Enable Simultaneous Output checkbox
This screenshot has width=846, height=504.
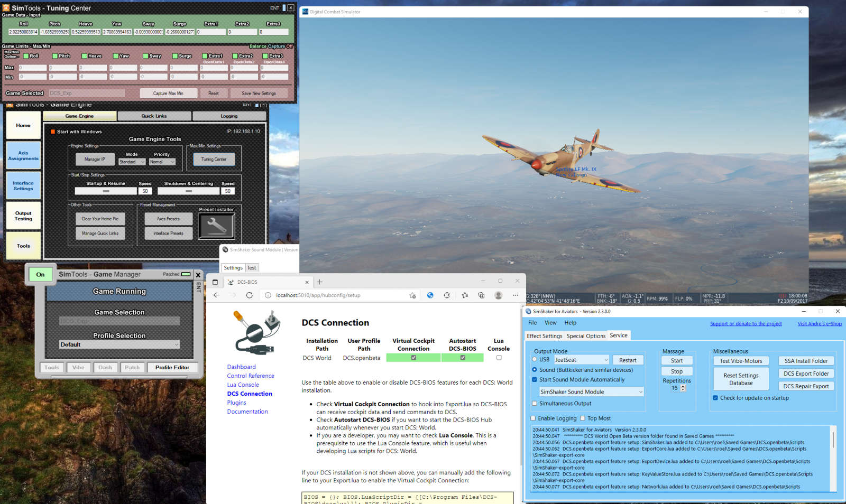coord(535,403)
